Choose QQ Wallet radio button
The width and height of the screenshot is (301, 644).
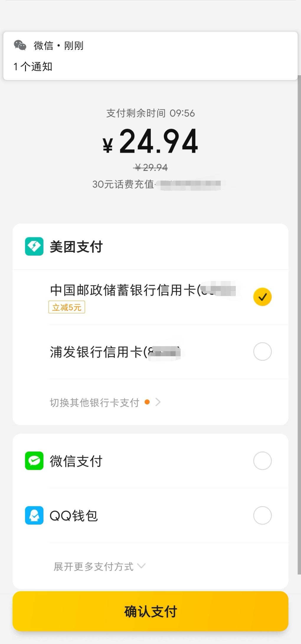point(262,515)
